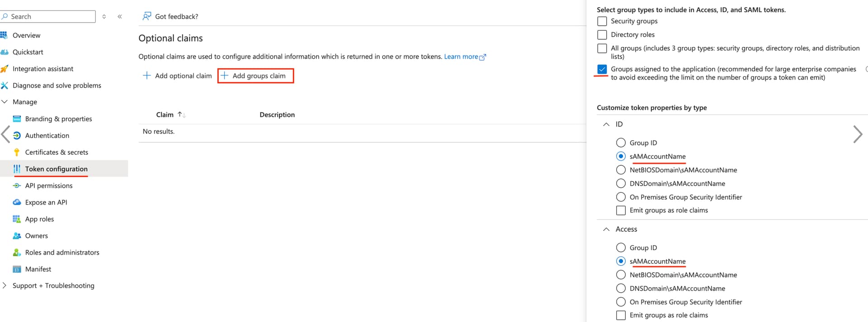Select NetBIOSDomain\sAMAccountName under Access
Screen dimensions: 868x322
click(x=621, y=275)
